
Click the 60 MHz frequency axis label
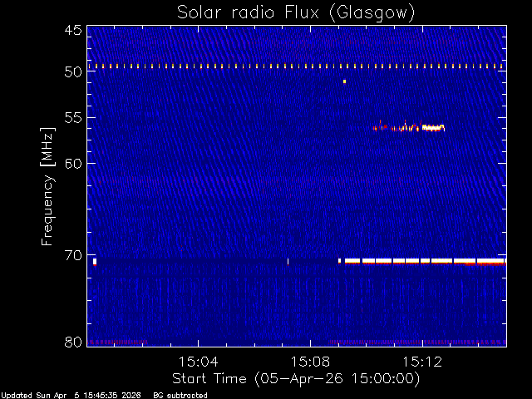73,163
